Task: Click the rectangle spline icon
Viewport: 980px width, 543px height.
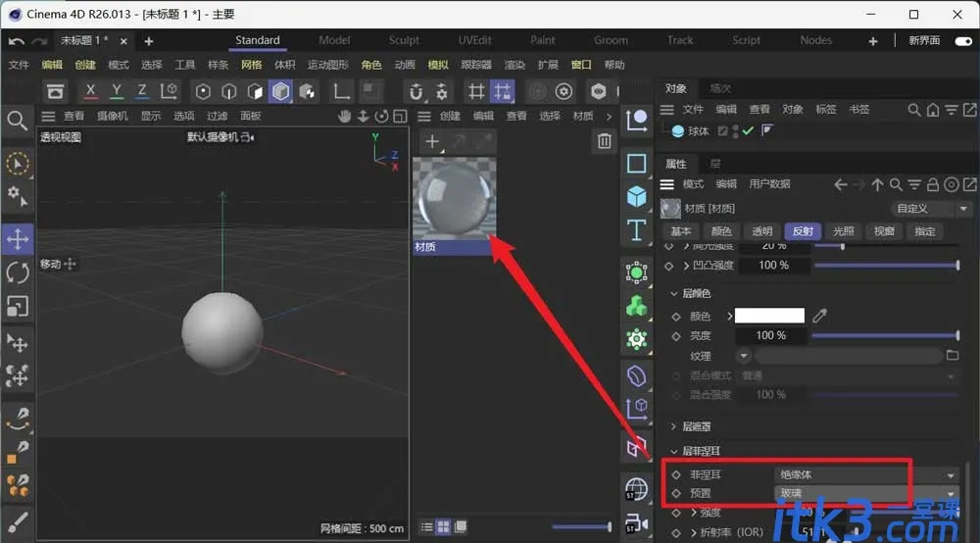Action: coord(636,163)
